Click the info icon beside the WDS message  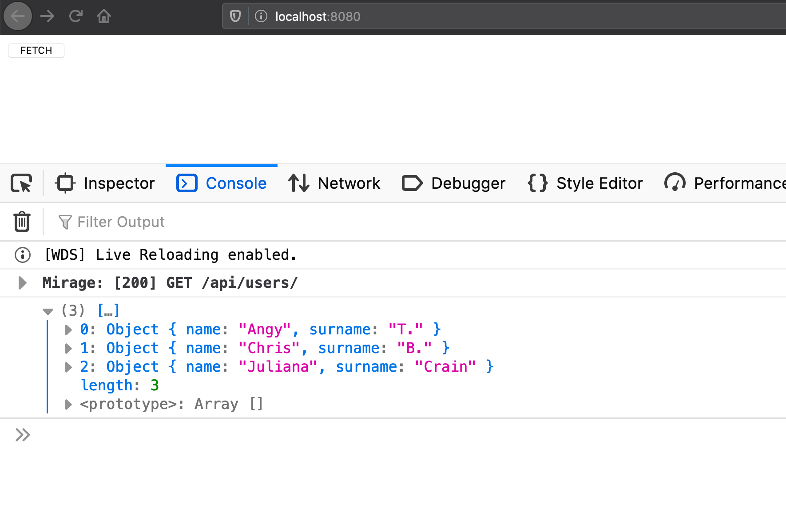[x=23, y=255]
